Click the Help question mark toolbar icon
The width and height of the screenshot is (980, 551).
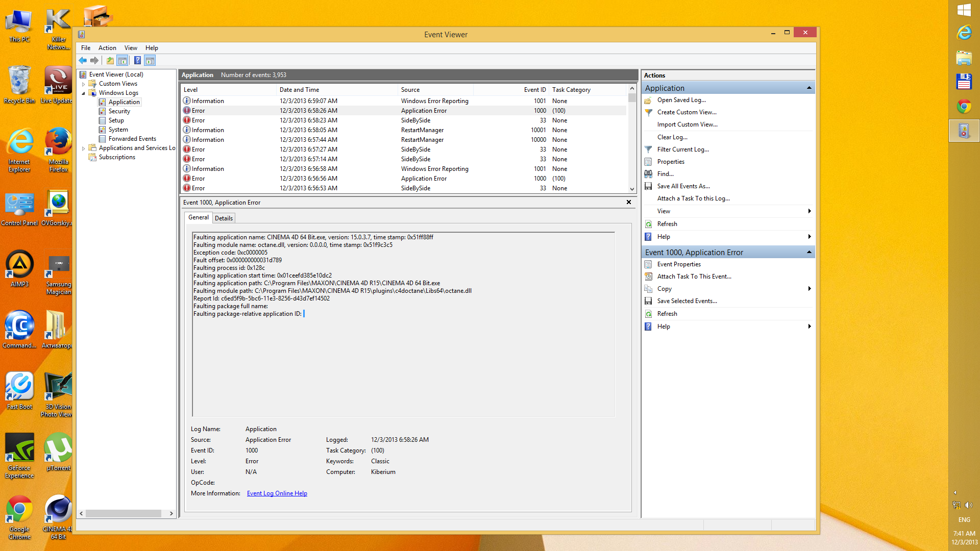(x=137, y=60)
